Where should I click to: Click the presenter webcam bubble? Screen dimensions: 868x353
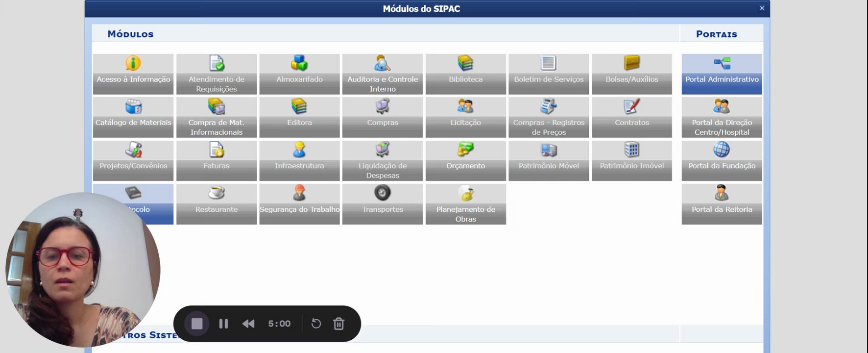(83, 270)
